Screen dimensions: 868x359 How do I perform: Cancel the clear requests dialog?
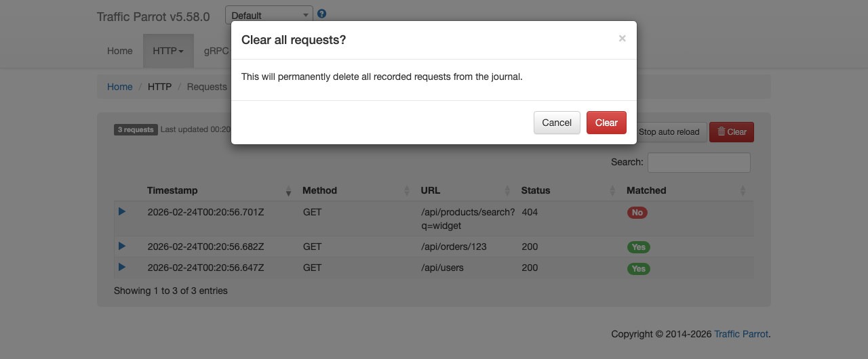click(557, 123)
